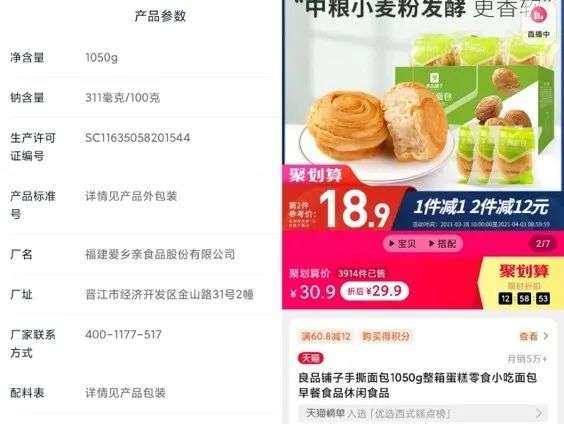Tap the 1件减1 2件减12元 promo banner

coord(481,209)
